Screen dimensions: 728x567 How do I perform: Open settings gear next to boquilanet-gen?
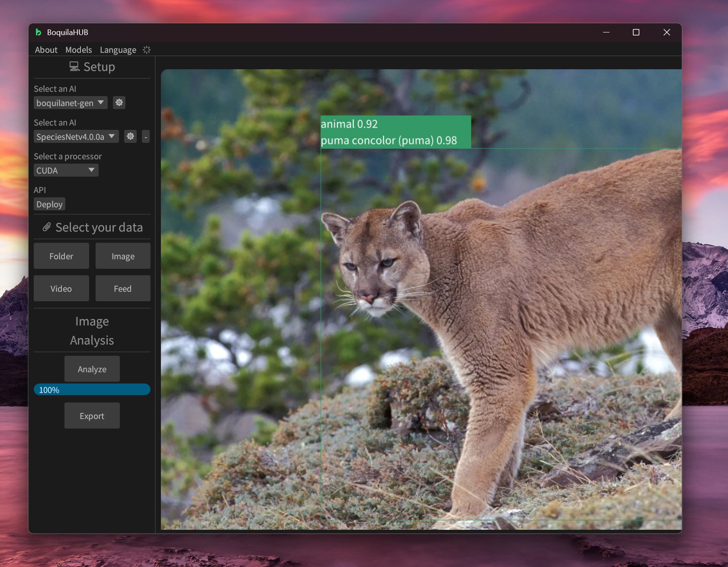tap(119, 103)
